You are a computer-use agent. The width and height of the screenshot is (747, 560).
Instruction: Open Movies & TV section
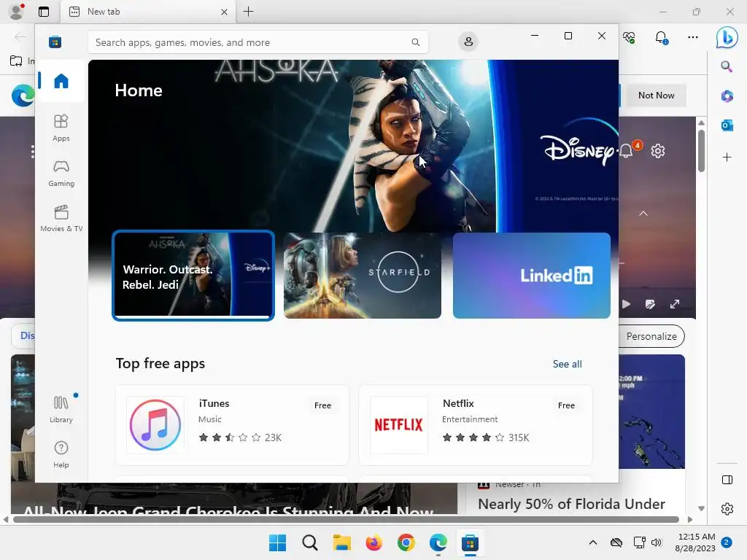[x=61, y=219]
